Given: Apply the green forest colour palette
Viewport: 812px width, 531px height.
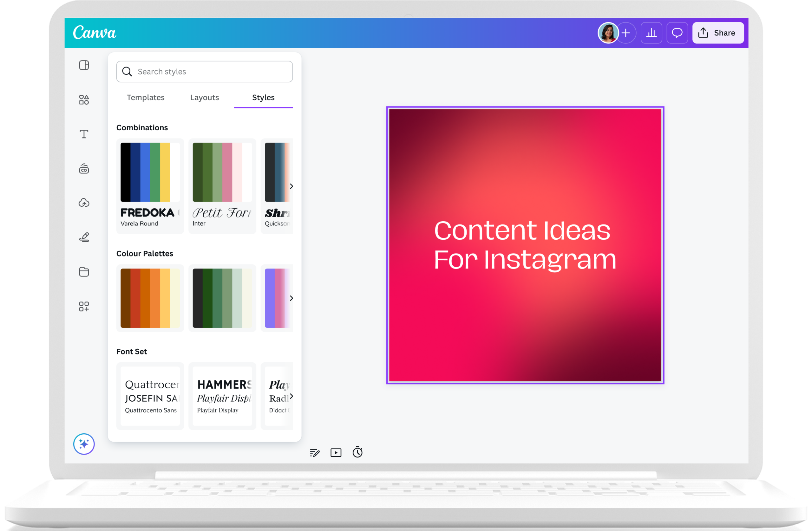Looking at the screenshot, I should point(222,298).
